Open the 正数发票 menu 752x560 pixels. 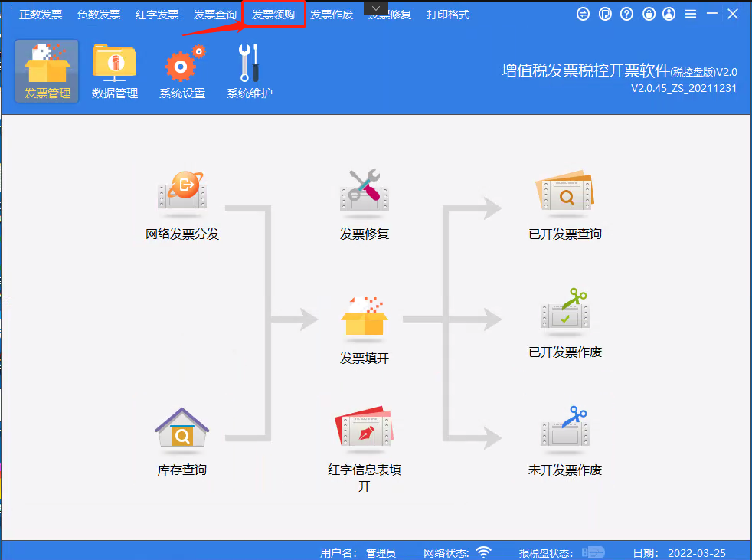41,15
